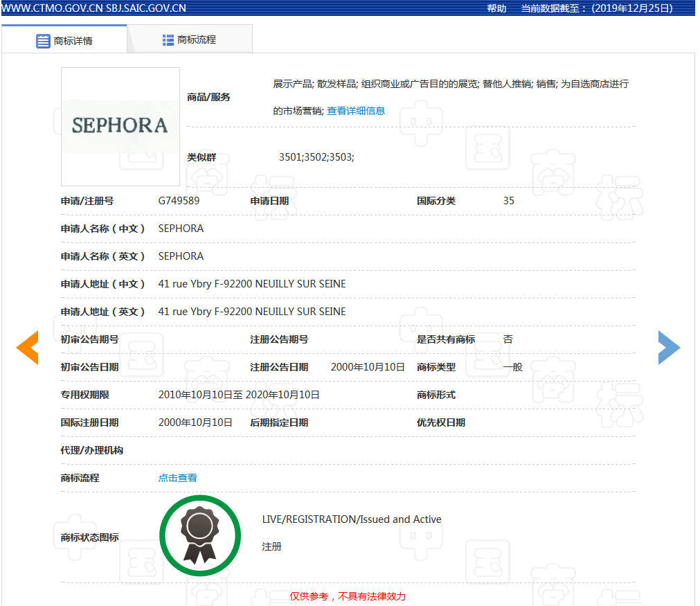Select registration number G749589

[179, 201]
